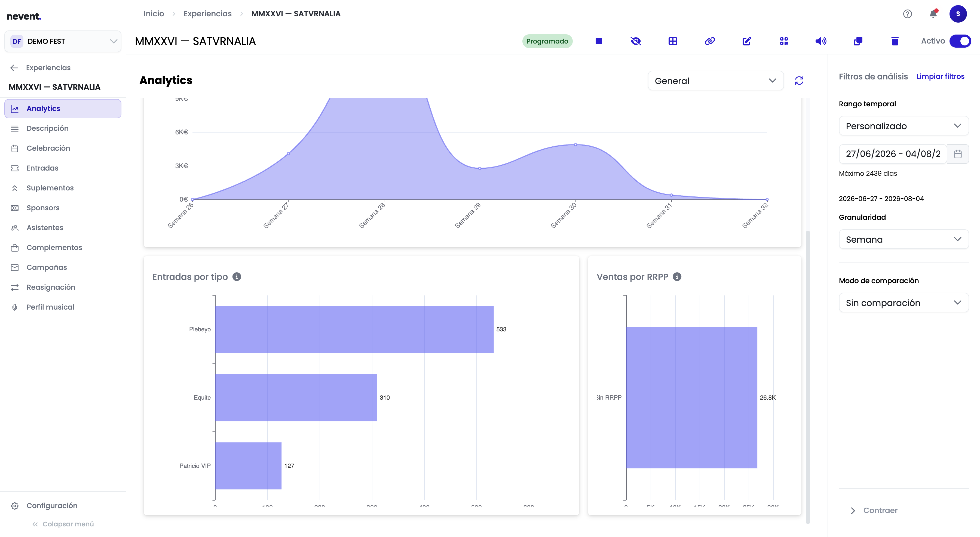Click the Patricio VIP bar
Image resolution: width=980 pixels, height=537 pixels.
[x=249, y=466]
